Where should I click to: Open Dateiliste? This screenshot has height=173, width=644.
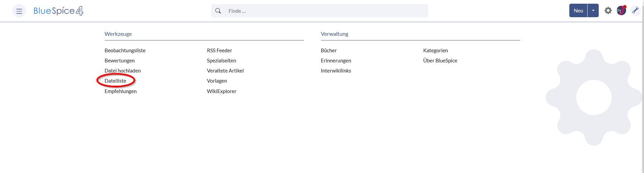click(115, 81)
